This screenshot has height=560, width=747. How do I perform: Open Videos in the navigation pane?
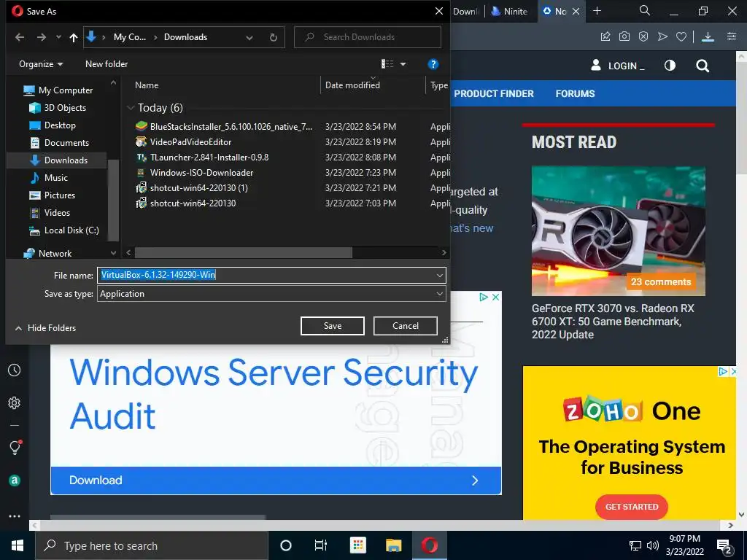[50, 213]
